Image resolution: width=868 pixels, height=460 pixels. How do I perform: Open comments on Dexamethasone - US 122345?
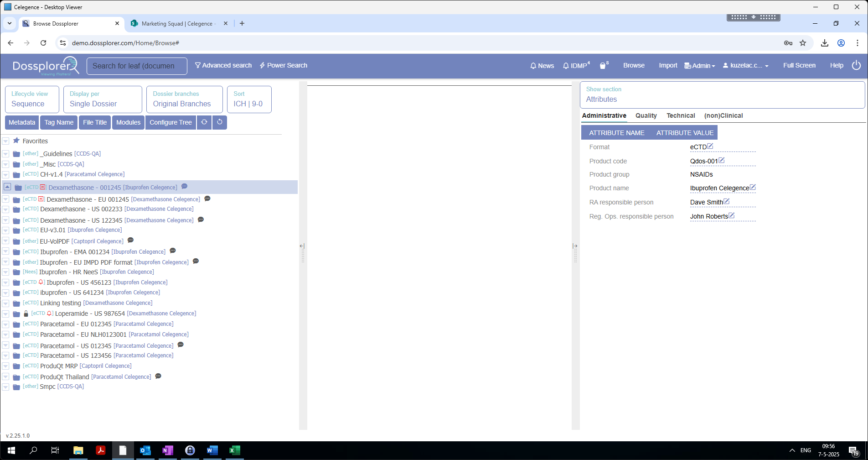(x=201, y=220)
